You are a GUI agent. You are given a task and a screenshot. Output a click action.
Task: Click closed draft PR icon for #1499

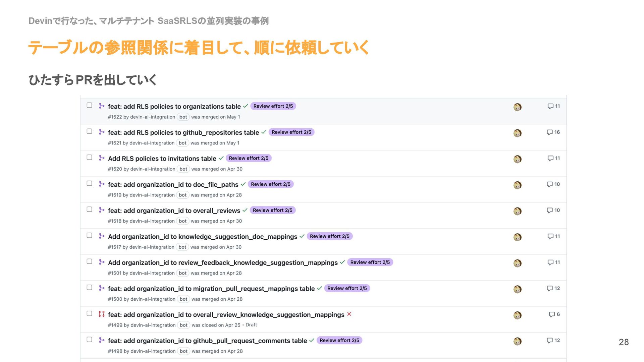point(102,314)
